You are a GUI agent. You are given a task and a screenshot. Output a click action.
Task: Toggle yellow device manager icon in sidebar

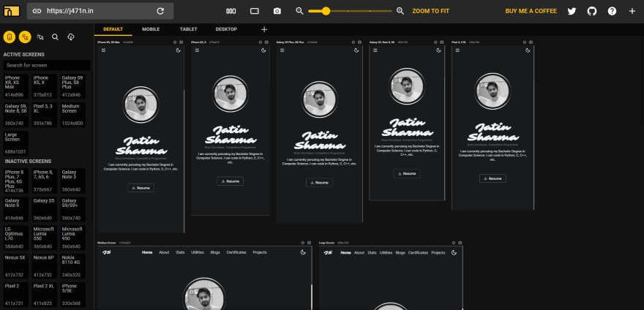coord(10,37)
